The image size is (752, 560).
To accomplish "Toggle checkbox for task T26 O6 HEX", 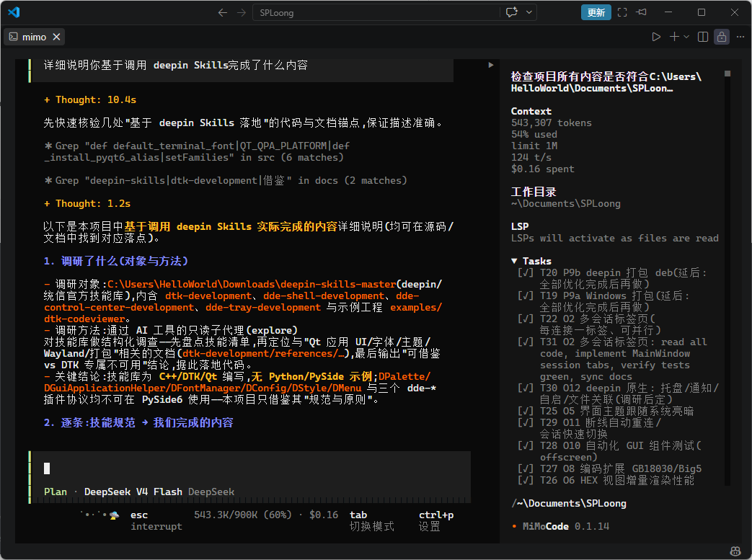I will (525, 480).
